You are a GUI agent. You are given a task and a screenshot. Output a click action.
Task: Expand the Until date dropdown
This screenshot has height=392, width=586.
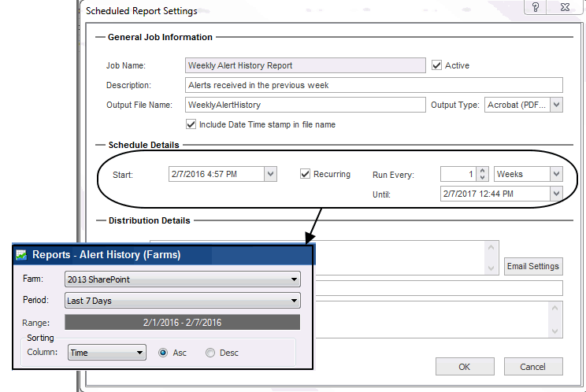coord(556,193)
